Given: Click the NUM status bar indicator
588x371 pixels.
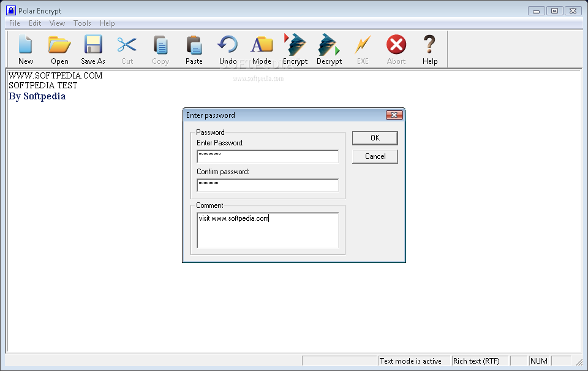Looking at the screenshot, I should 539,361.
